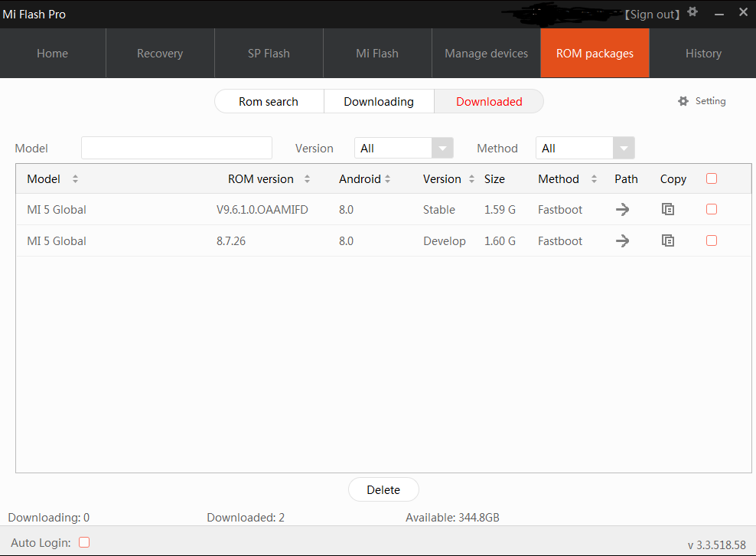Expand the Method filter dropdown

624,149
